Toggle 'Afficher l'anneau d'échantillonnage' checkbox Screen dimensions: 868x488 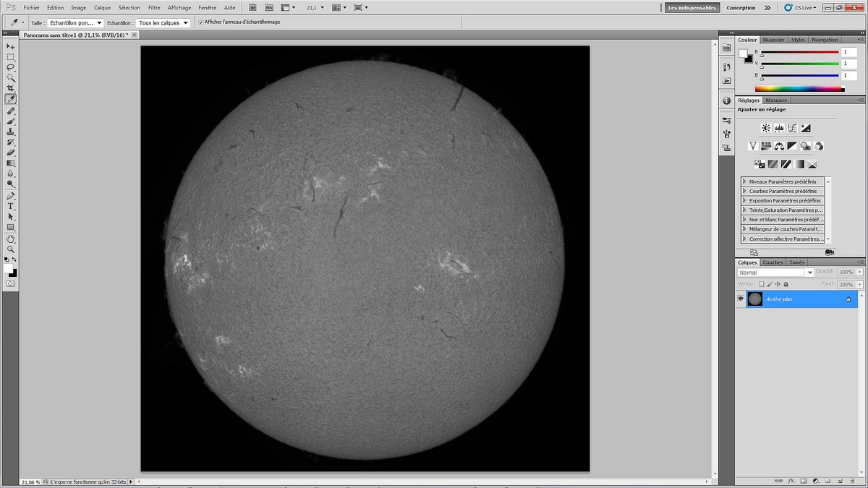click(201, 22)
